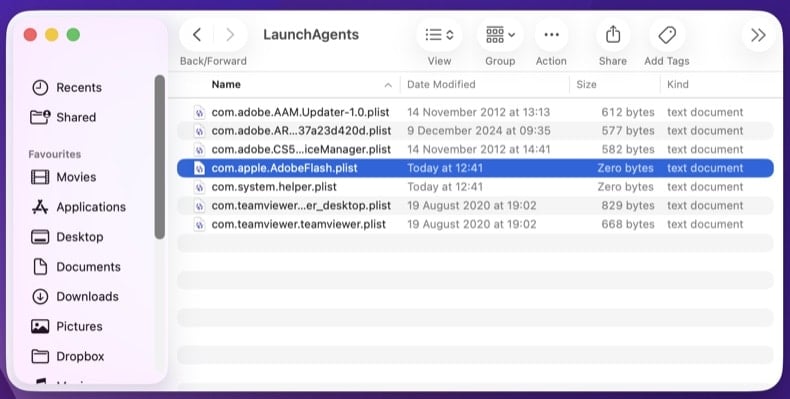Open the Action ellipsis menu
Image resolution: width=790 pixels, height=399 pixels.
[551, 35]
